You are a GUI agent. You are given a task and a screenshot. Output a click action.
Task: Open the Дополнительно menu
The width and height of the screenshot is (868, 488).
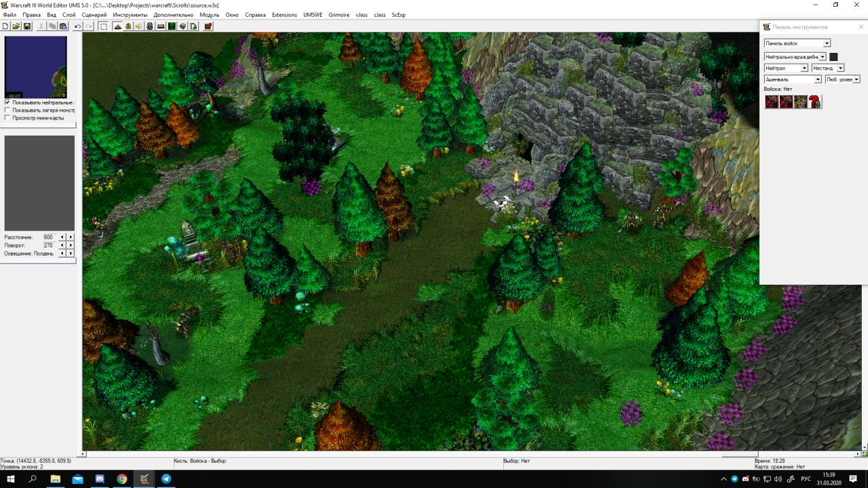[x=174, y=15]
